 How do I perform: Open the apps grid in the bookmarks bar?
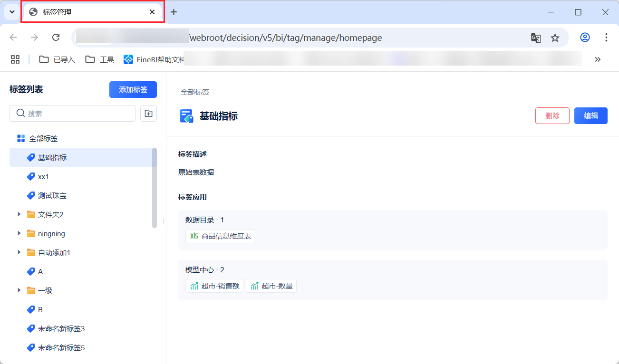[x=15, y=59]
